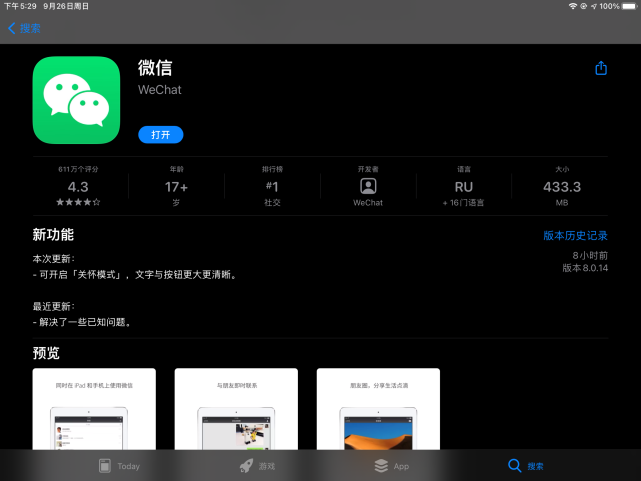Screen dimensions: 641x481
Task: Tap the + 16门语言 label
Action: click(x=463, y=203)
